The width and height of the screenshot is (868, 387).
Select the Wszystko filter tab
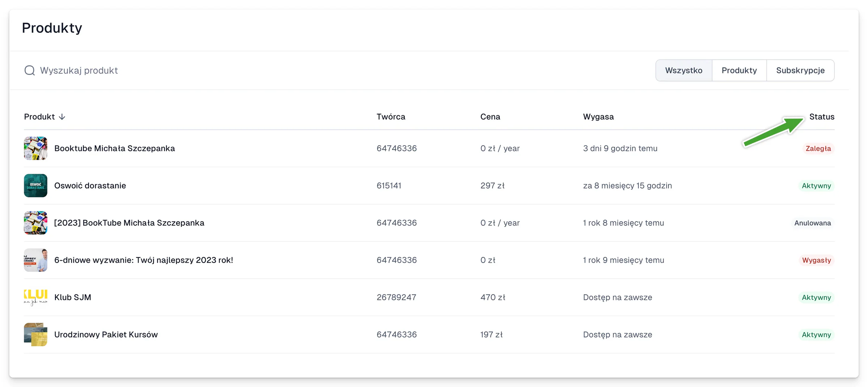tap(684, 70)
